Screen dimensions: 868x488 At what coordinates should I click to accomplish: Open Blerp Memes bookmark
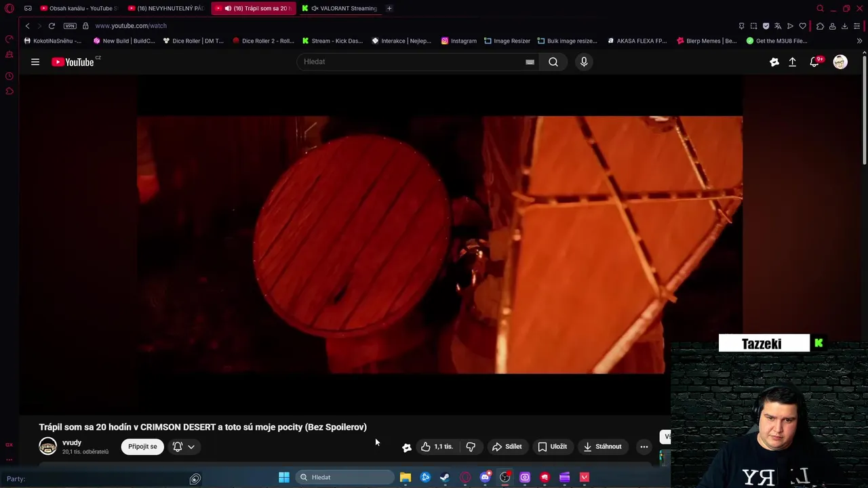pyautogui.click(x=706, y=41)
